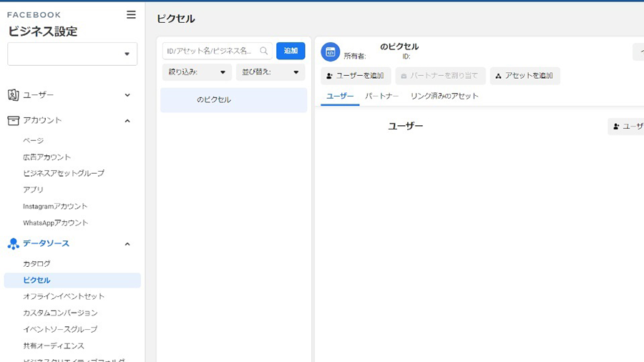
Task: Click the アカウント section label
Action: pos(42,120)
